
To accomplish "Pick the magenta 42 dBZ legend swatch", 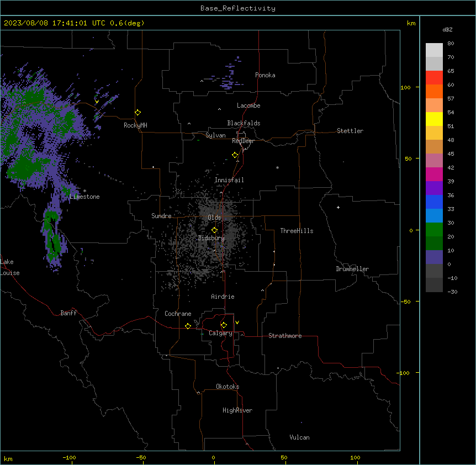I will (x=434, y=174).
